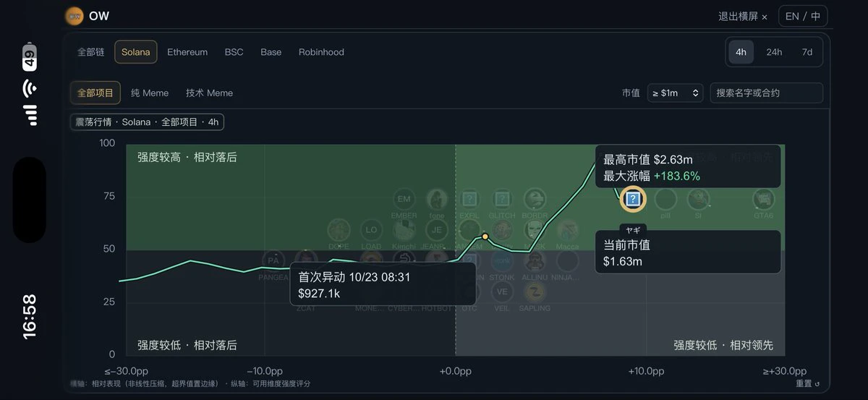
Task: Click the first-move marker dot on line
Action: [x=485, y=237]
